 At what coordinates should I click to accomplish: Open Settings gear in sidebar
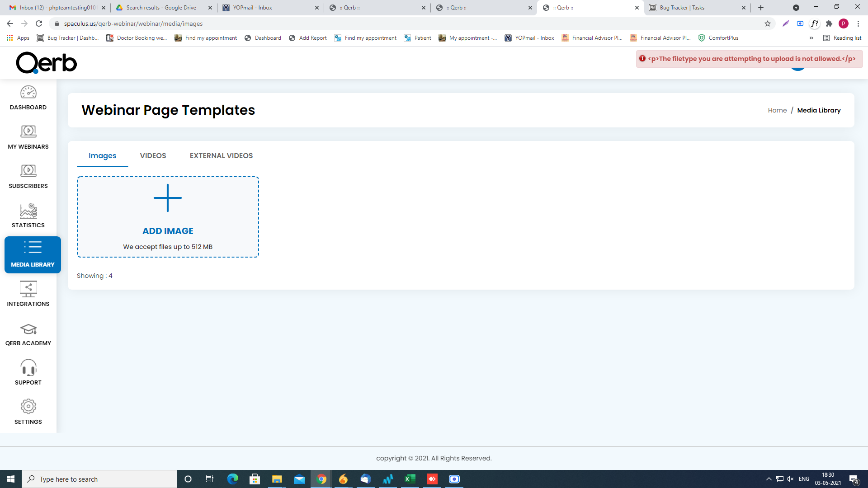(x=28, y=407)
